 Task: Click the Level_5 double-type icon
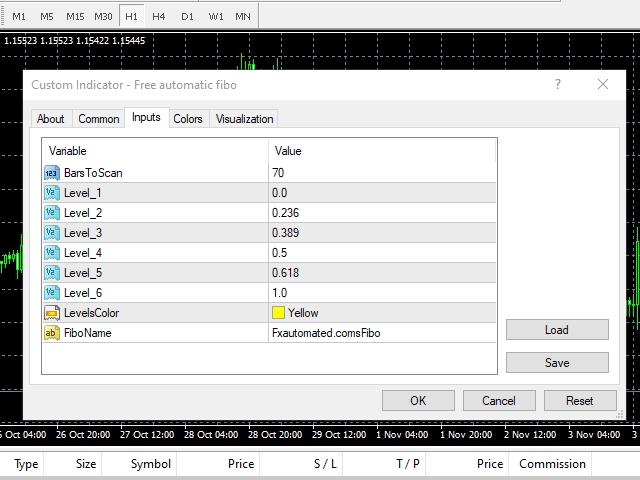click(51, 273)
